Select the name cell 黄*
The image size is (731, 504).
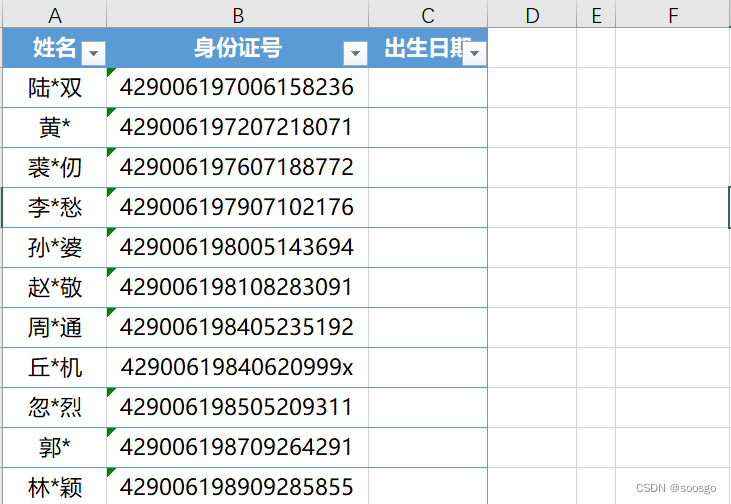point(55,128)
